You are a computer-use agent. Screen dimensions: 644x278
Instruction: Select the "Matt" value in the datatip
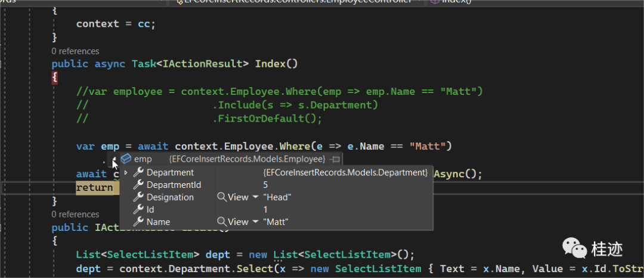[x=276, y=222]
